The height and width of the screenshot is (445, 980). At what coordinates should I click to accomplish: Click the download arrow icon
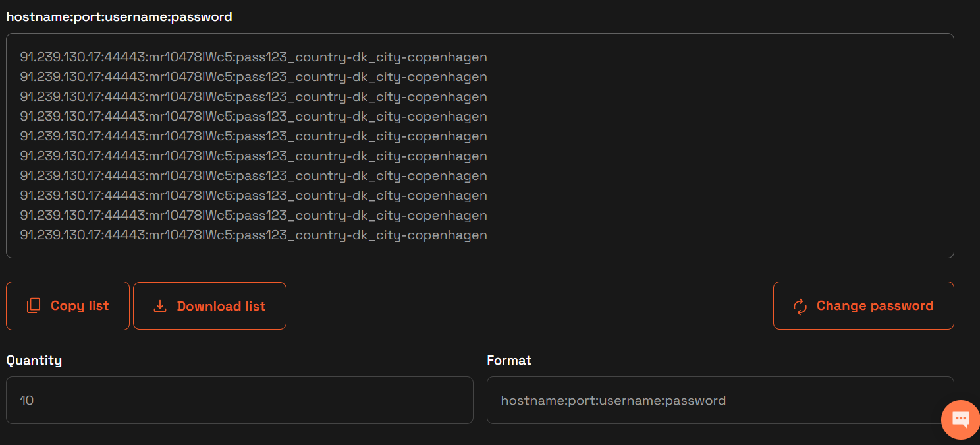160,307
